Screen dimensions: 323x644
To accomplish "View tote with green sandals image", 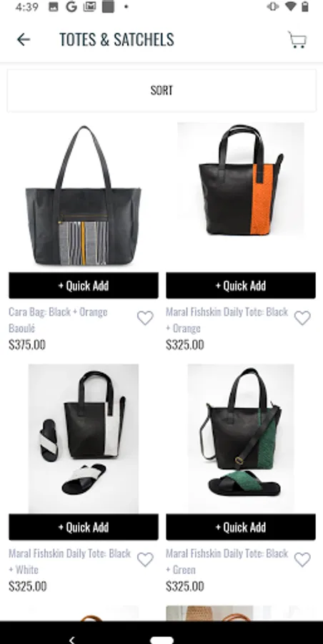I will point(241,438).
